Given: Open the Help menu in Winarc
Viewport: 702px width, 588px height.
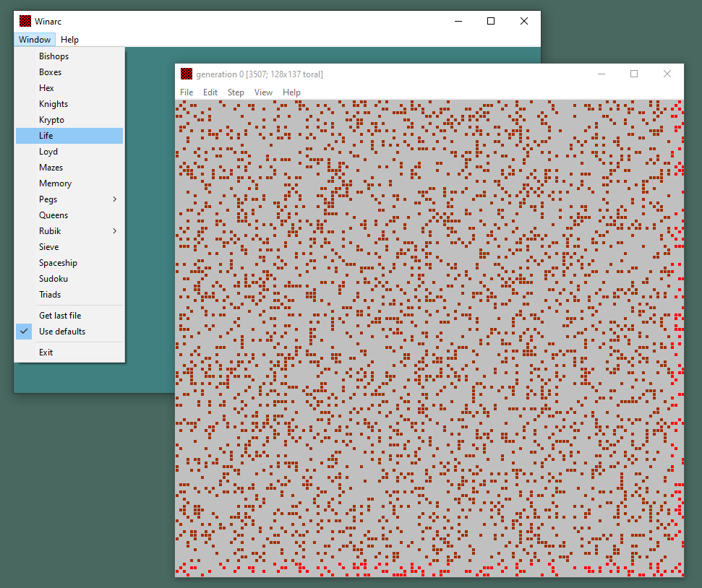Looking at the screenshot, I should (69, 40).
